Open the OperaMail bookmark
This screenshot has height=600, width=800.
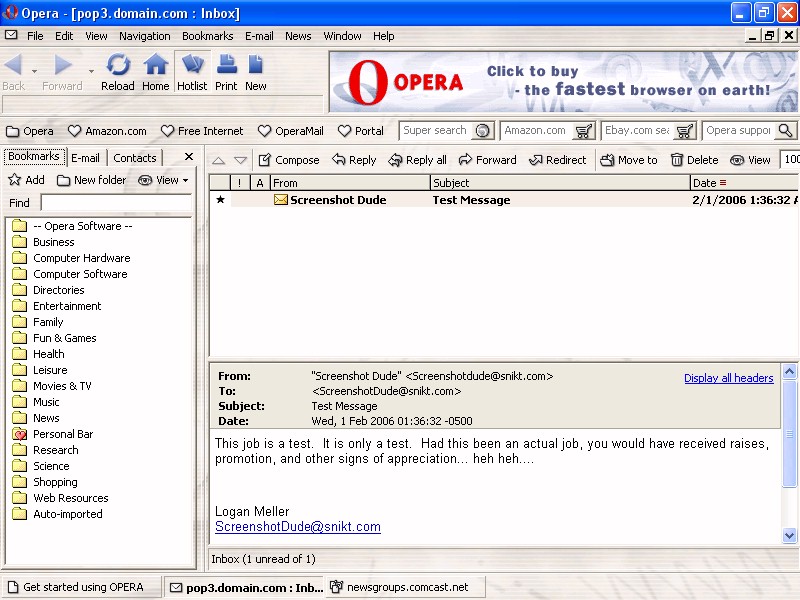[291, 132]
